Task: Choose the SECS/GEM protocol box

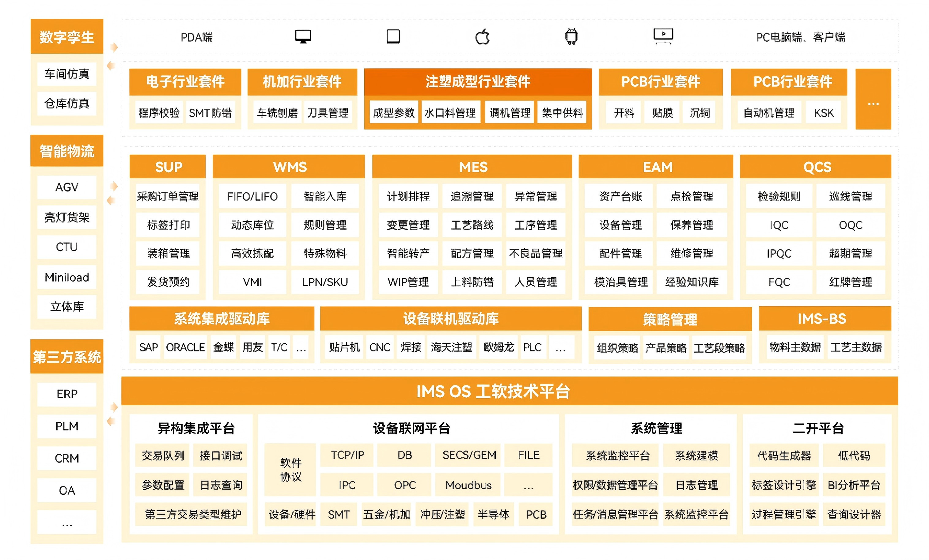Action: (x=469, y=455)
